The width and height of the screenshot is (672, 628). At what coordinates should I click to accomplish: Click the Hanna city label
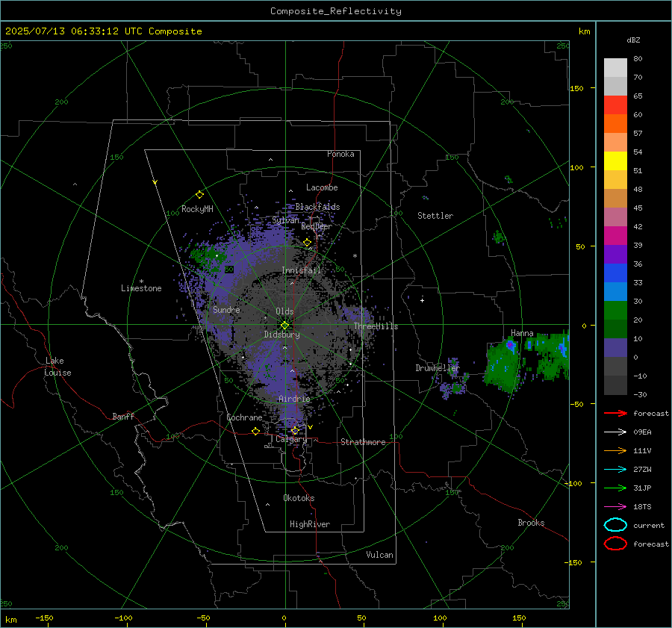coord(522,333)
